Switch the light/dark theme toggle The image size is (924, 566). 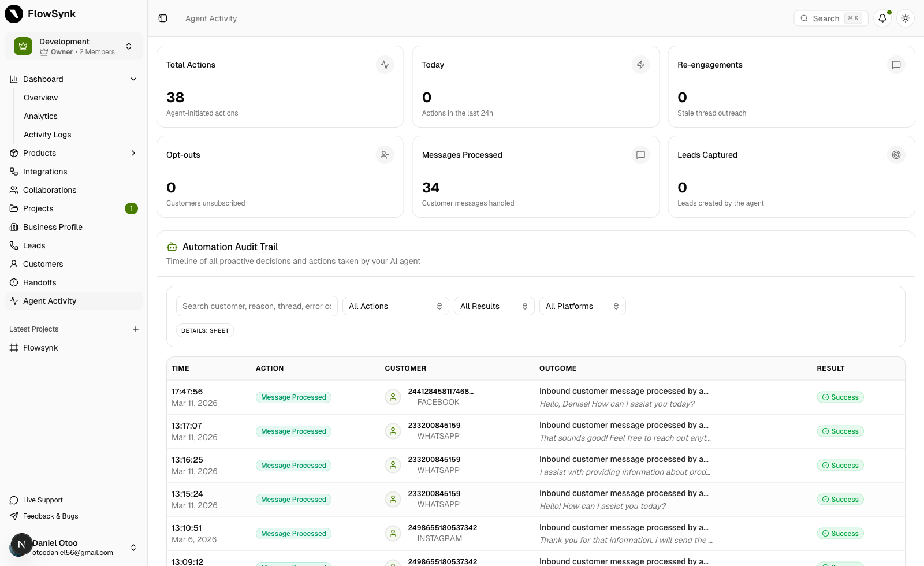[905, 18]
